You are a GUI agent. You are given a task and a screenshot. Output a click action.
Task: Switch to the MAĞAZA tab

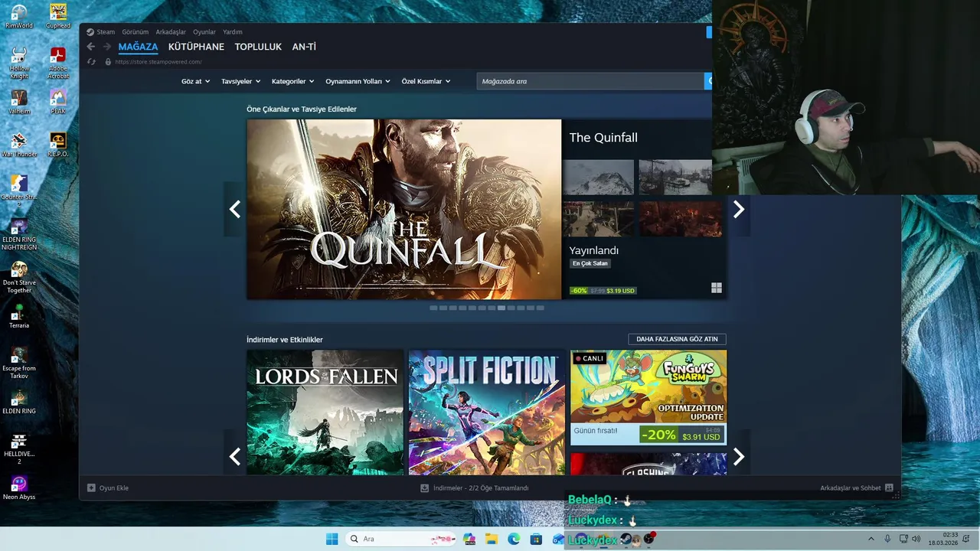(138, 47)
